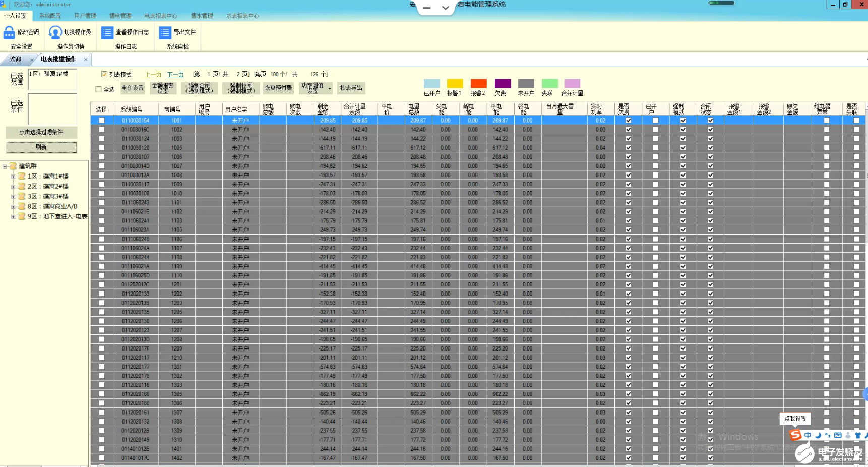The width and height of the screenshot is (868, 467).
Task: Open the 系统配置 ribbon tab
Action: tap(50, 16)
